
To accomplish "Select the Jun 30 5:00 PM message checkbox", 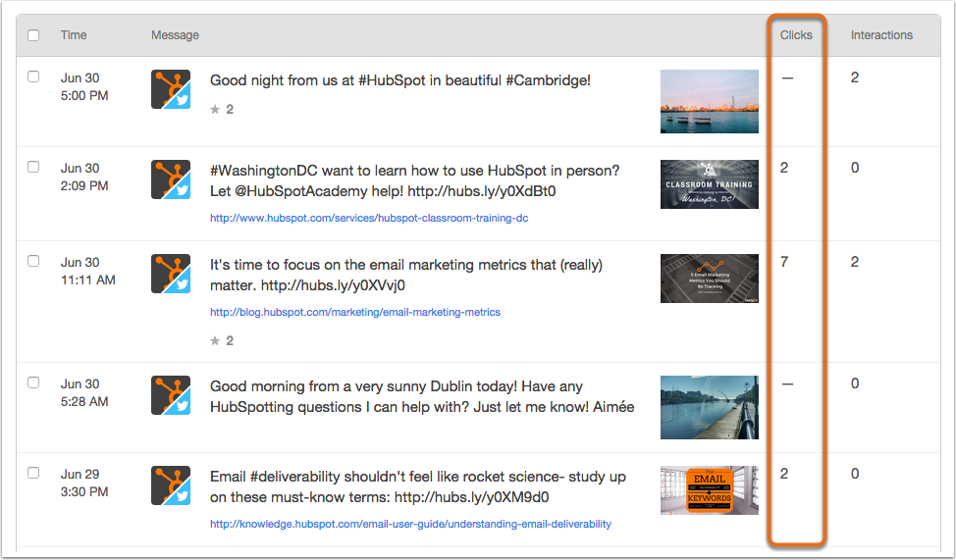I will pyautogui.click(x=33, y=76).
